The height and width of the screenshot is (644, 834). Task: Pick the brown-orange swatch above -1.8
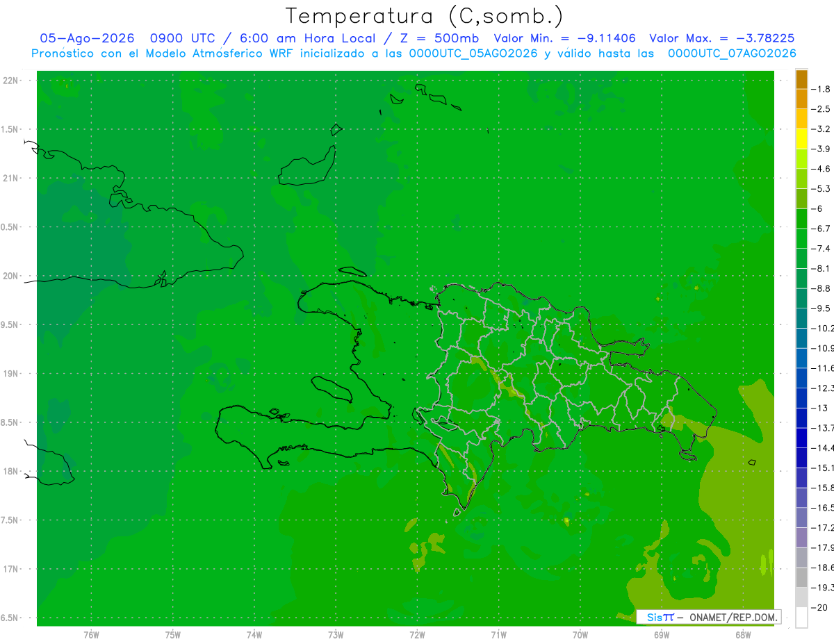(x=801, y=79)
